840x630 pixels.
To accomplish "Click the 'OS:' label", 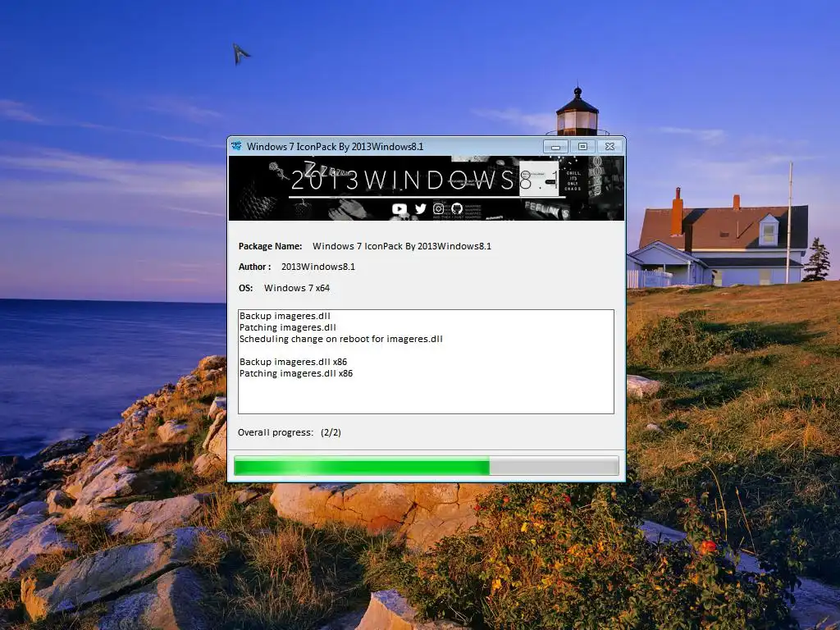I will click(x=245, y=288).
